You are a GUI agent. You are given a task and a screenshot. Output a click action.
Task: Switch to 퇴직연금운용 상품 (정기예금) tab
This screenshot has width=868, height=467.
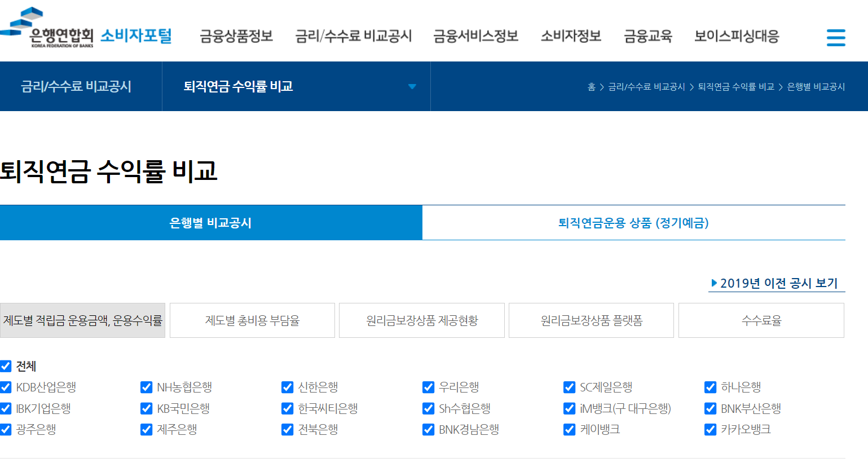[634, 222]
